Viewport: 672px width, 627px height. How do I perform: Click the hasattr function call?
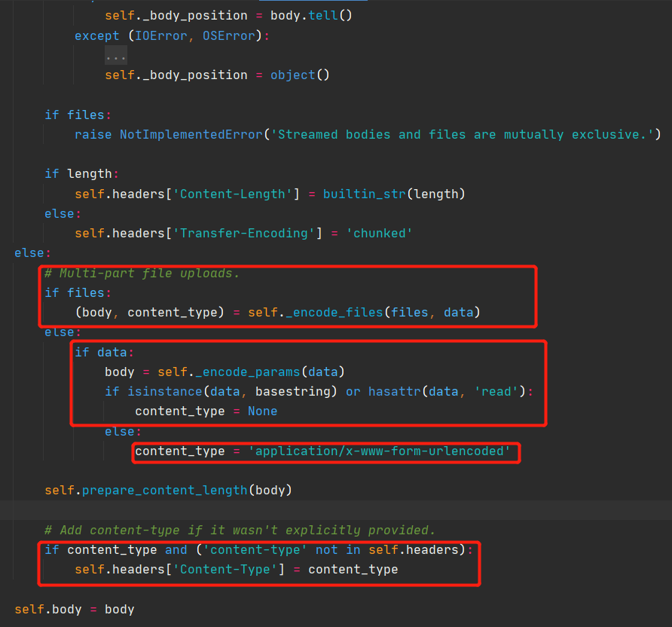click(395, 391)
